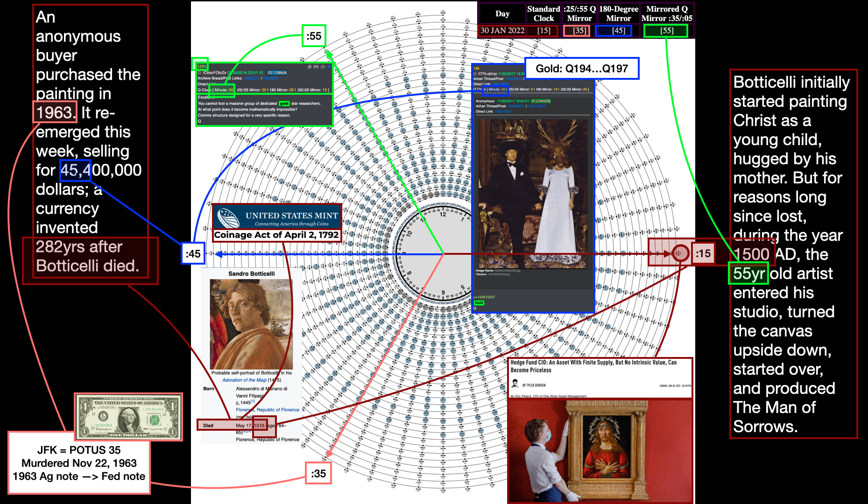Click the image name RothsChildsOld.jpg
This screenshot has width=868, height=504.
coord(507,270)
